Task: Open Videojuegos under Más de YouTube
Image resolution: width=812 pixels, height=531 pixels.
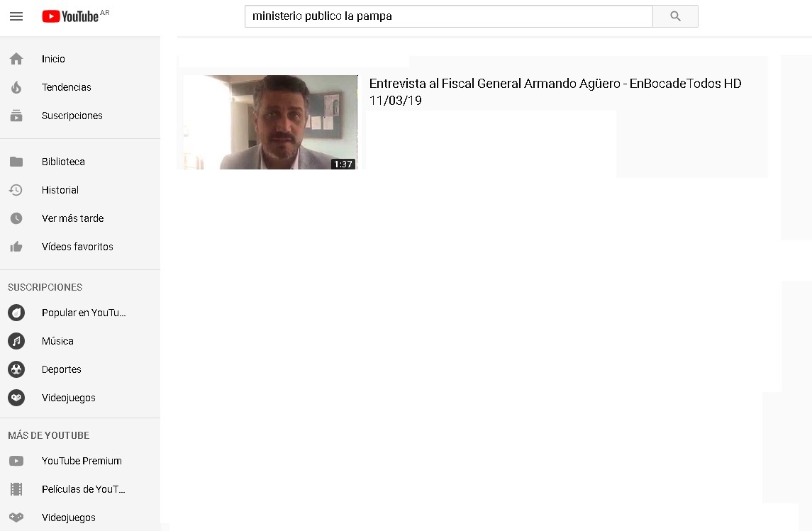Action: point(68,518)
